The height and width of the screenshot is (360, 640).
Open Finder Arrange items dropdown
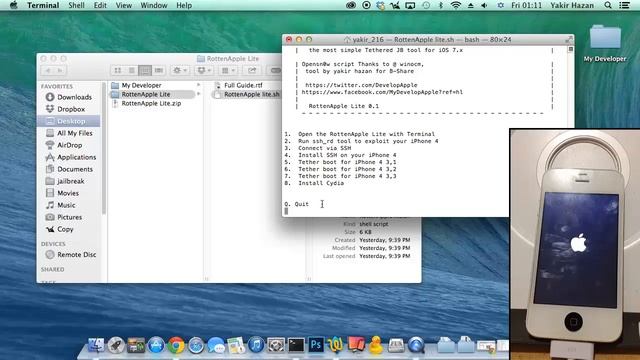point(227,71)
